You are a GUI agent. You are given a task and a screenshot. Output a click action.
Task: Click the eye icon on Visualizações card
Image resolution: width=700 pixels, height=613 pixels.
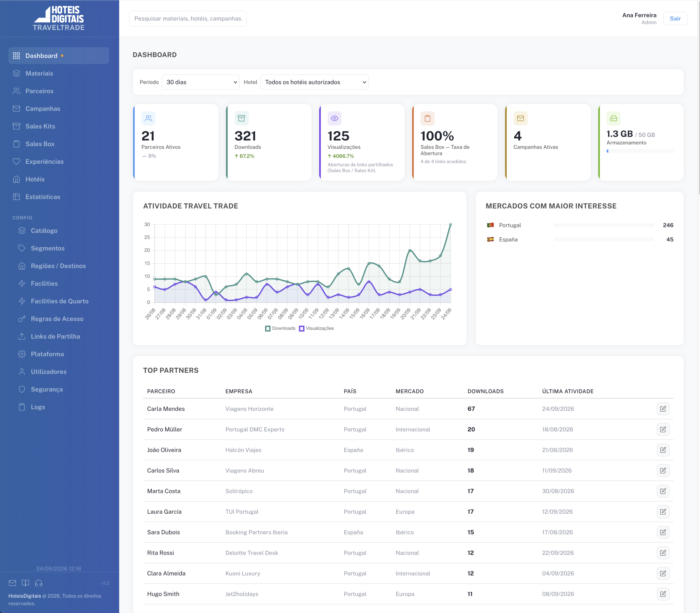(x=334, y=118)
